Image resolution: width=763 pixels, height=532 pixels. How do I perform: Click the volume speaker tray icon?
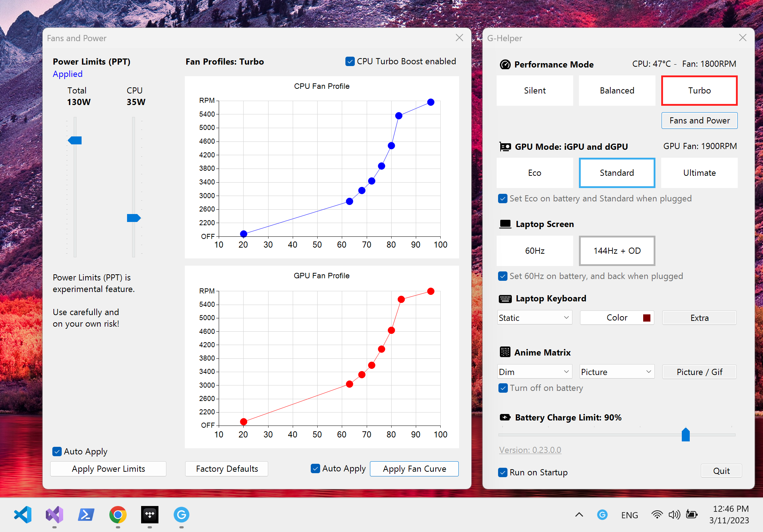point(674,515)
